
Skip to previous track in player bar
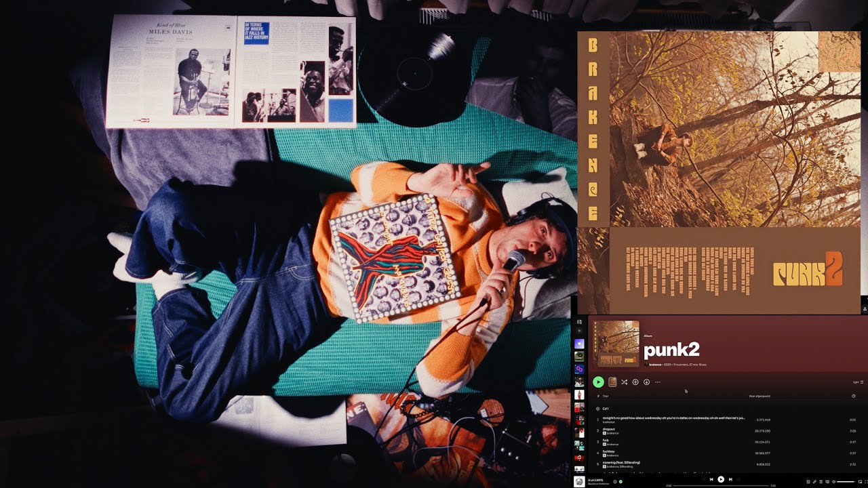pyautogui.click(x=711, y=479)
